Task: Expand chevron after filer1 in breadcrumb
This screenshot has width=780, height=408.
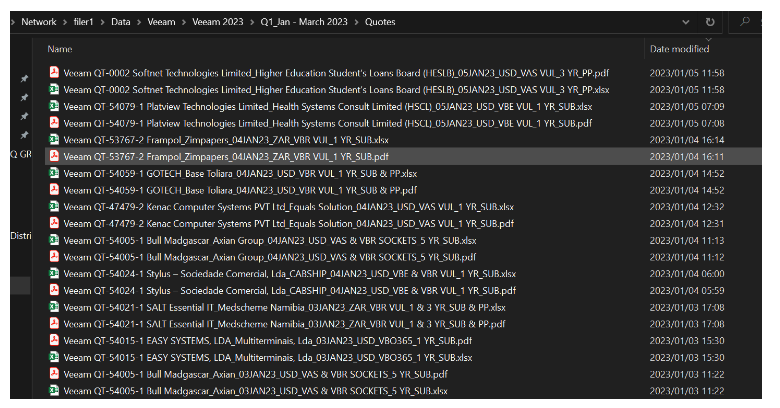Action: [102, 22]
